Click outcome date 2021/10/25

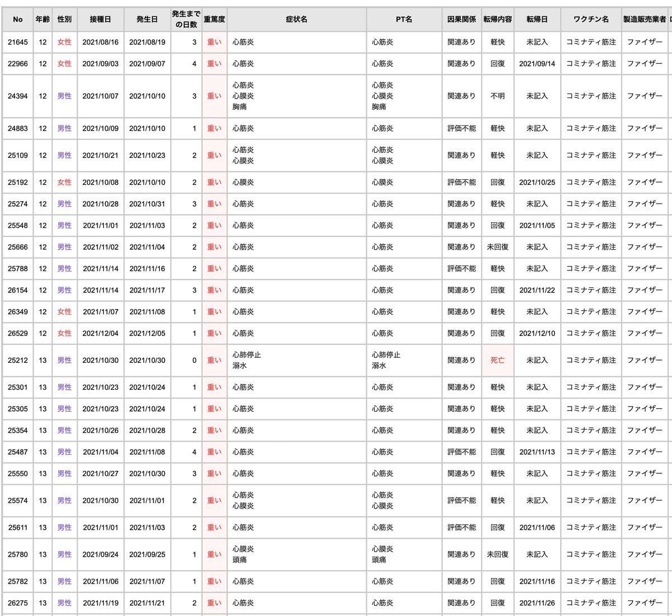coord(537,183)
